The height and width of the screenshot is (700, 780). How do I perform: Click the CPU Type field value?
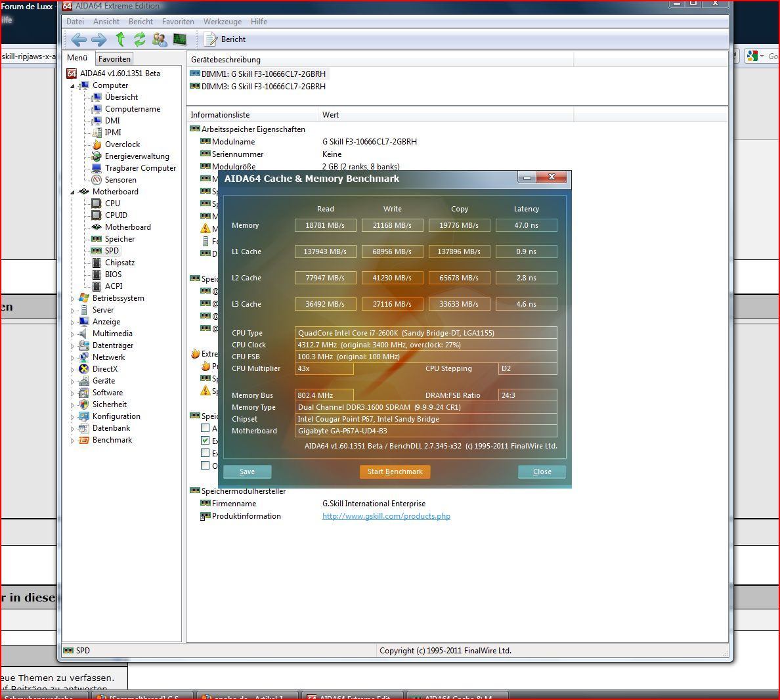coord(426,333)
